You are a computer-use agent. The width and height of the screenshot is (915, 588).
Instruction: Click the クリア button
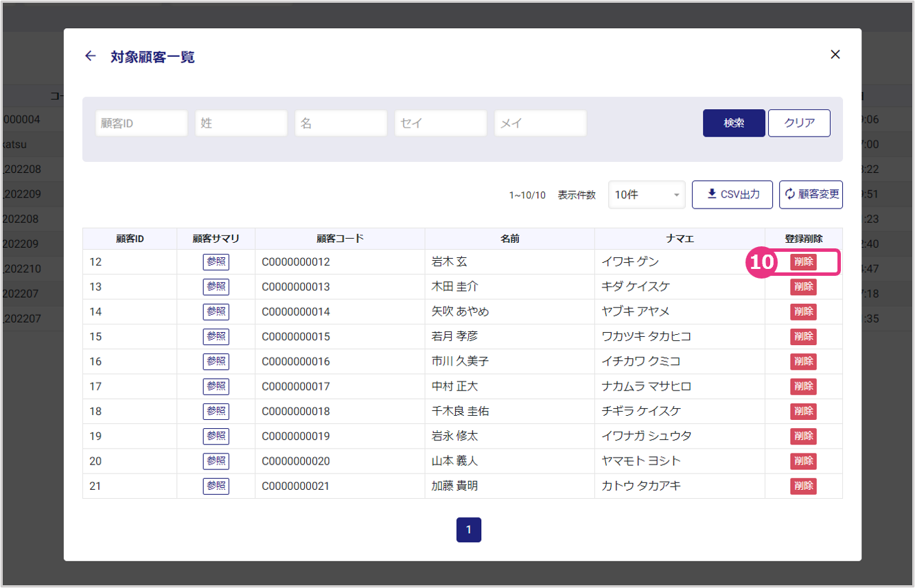click(x=798, y=124)
